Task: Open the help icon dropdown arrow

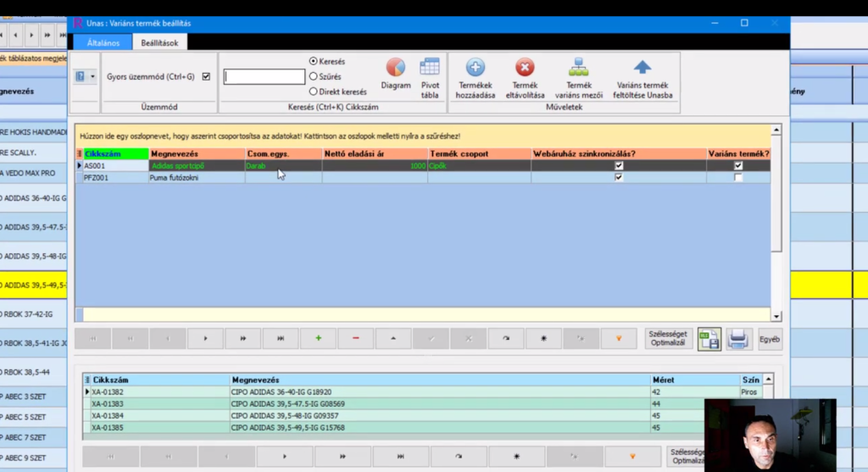Action: click(92, 77)
